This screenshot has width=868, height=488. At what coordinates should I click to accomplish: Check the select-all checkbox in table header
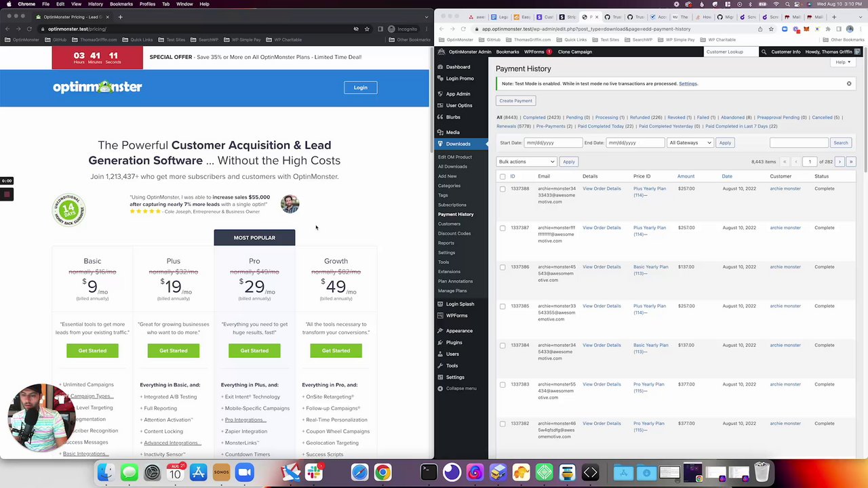coord(502,176)
